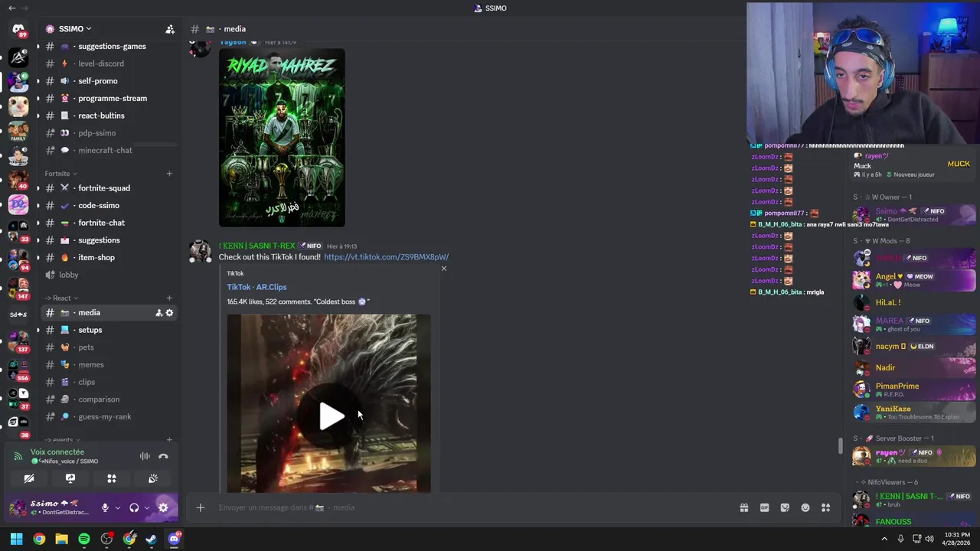This screenshot has width=980, height=551.
Task: Open guess-my-rank channel
Action: 109,417
